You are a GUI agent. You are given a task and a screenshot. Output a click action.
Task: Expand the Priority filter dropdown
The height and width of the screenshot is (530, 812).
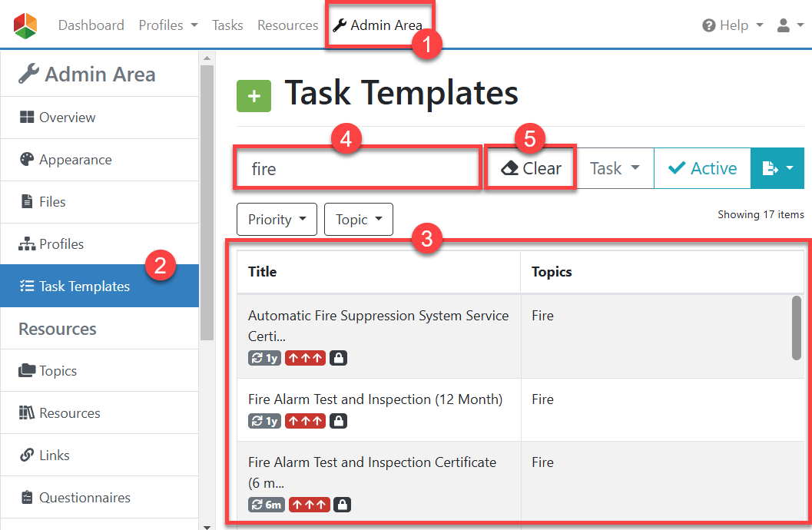[277, 220]
